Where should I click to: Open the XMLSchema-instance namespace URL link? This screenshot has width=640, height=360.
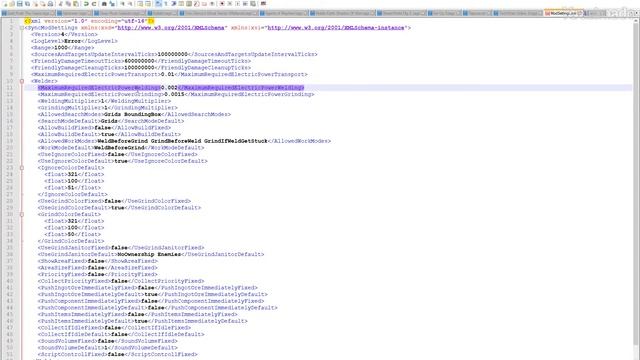click(336, 28)
